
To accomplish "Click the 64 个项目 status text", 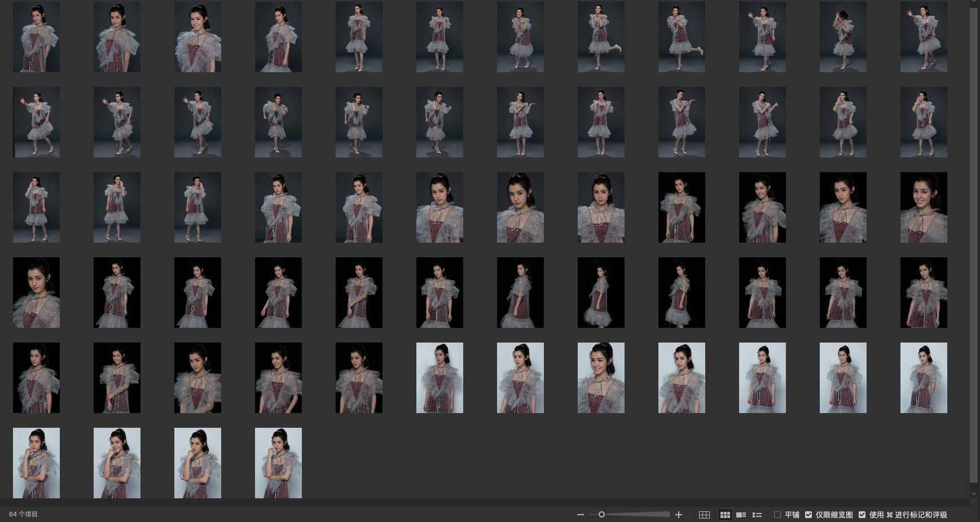I will tap(24, 515).
